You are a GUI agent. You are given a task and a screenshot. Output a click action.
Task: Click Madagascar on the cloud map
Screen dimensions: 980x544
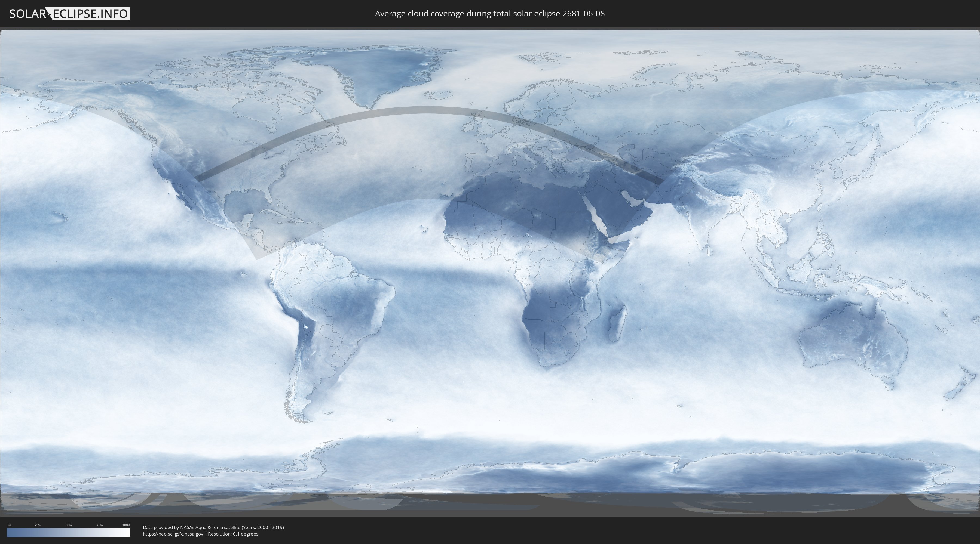(617, 323)
